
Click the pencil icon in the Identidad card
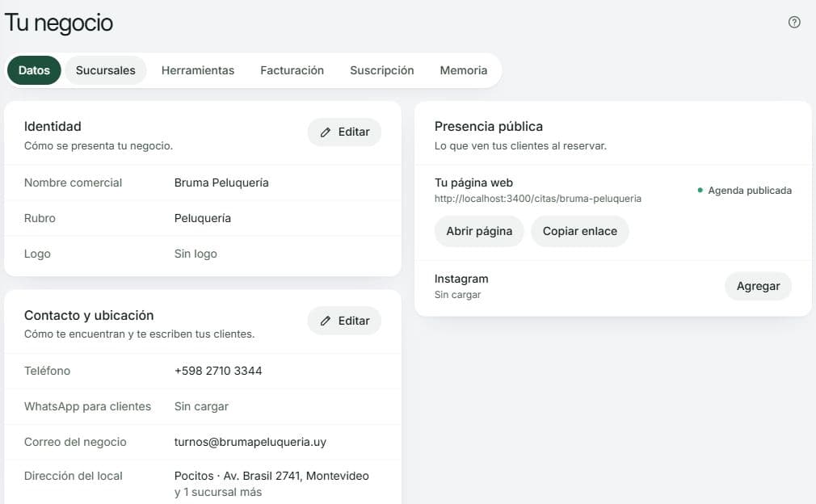[326, 132]
